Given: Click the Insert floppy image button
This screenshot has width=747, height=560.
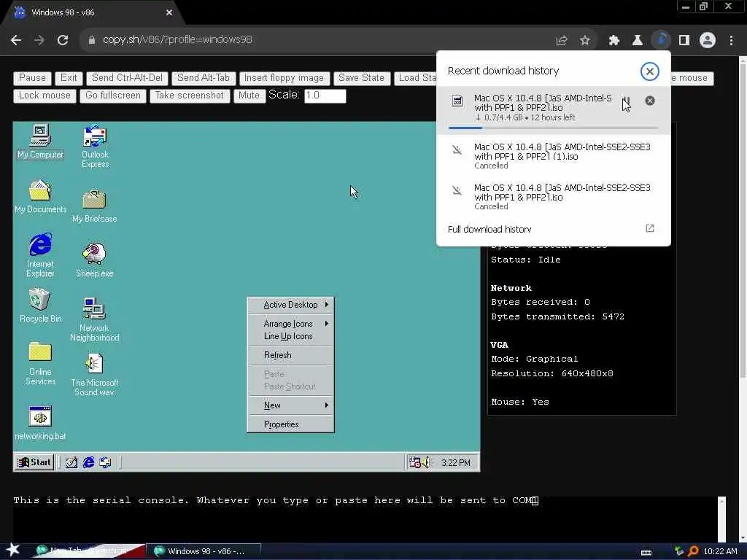Looking at the screenshot, I should [x=284, y=78].
